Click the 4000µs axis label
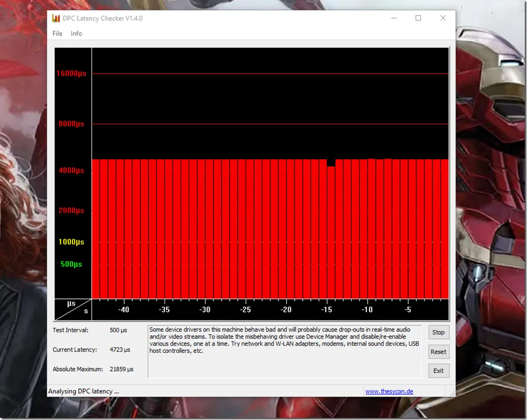The image size is (527, 420). click(x=71, y=170)
